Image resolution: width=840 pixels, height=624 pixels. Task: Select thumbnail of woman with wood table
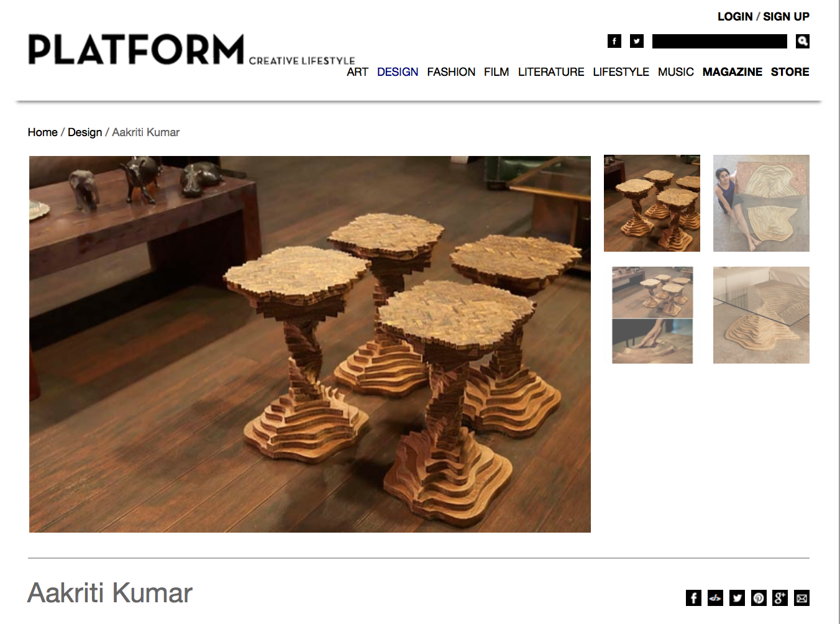(761, 203)
